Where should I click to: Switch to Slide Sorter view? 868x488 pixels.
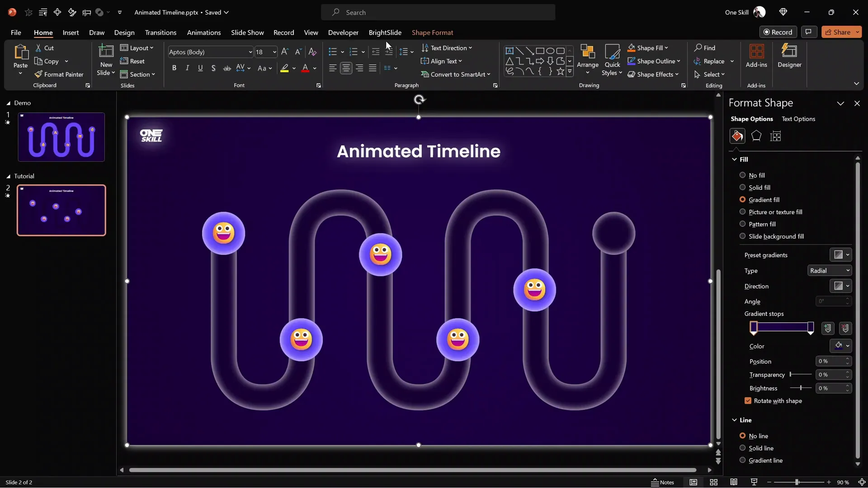click(714, 483)
